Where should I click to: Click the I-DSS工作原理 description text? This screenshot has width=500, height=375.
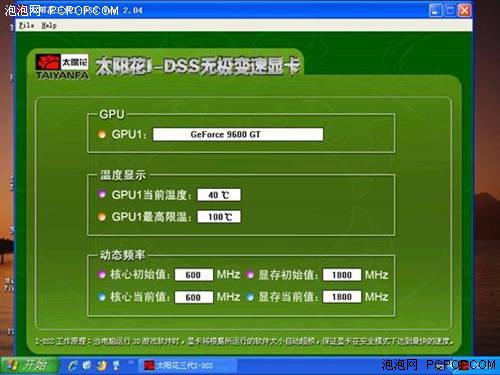point(244,341)
